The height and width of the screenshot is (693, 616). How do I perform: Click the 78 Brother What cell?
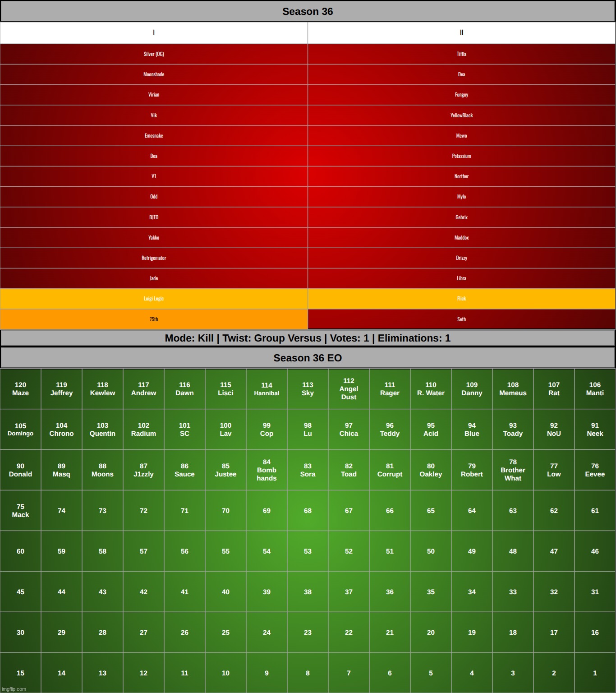coord(513,470)
